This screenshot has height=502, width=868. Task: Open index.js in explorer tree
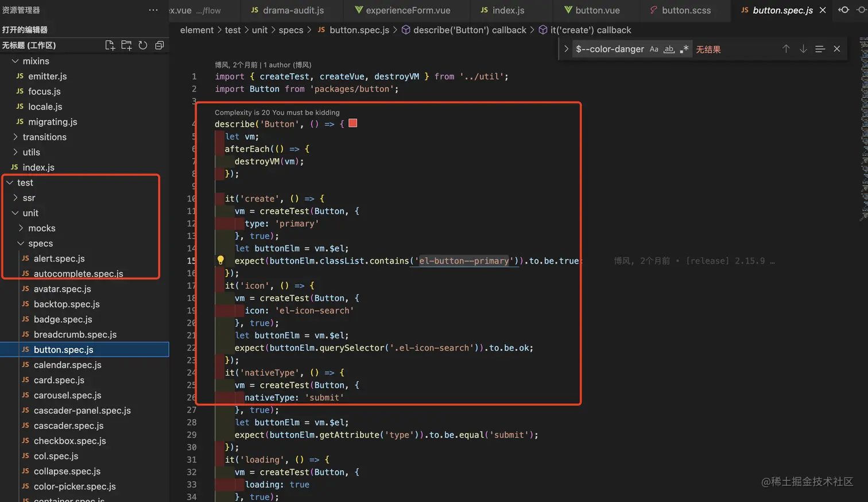38,167
